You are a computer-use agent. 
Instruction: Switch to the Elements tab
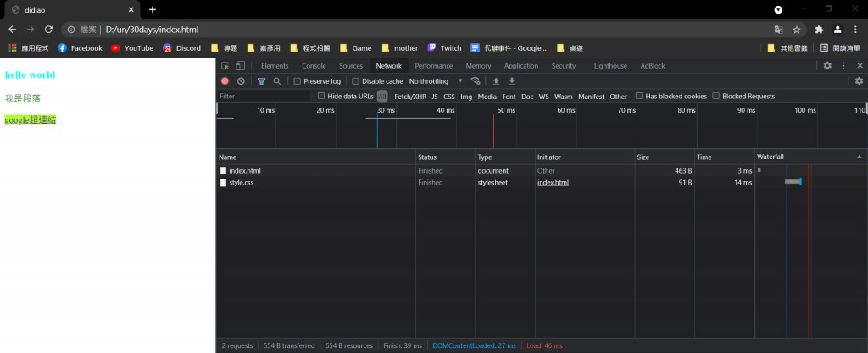click(275, 66)
